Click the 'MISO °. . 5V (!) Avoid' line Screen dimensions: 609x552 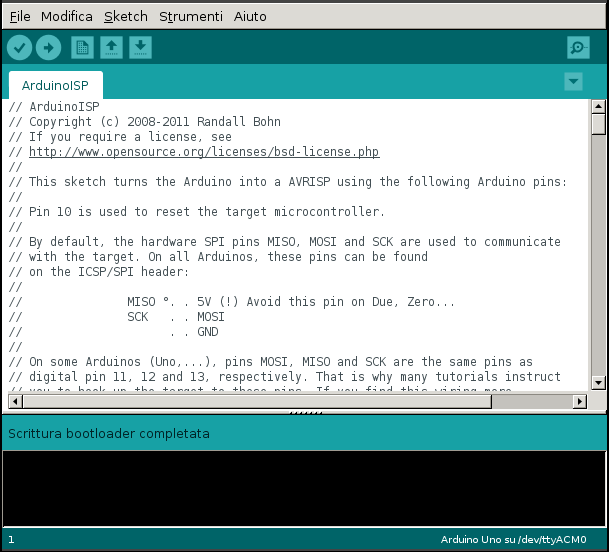232,302
